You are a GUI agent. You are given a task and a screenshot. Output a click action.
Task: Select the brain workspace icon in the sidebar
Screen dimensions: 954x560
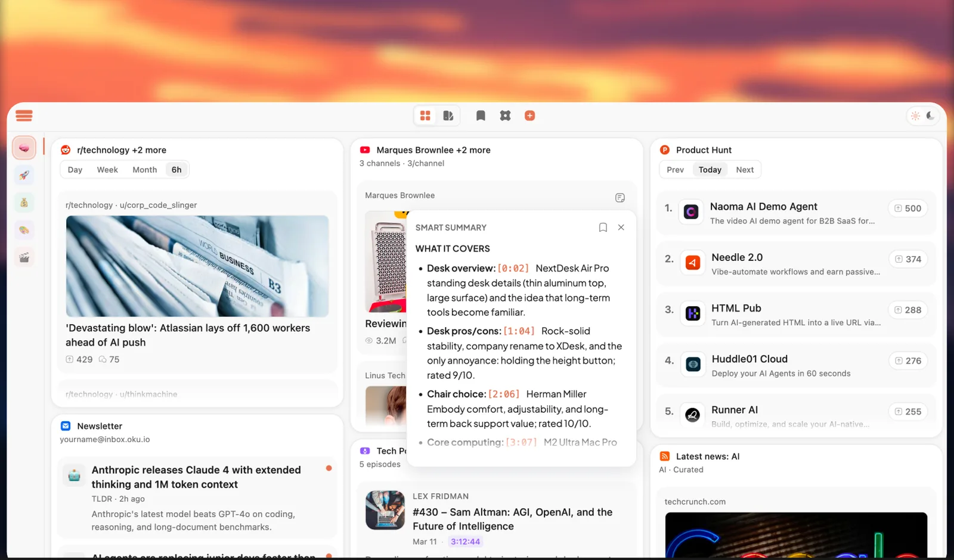point(24,147)
